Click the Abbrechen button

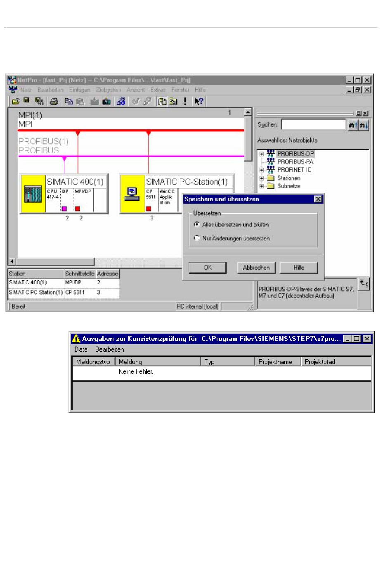[x=256, y=268]
